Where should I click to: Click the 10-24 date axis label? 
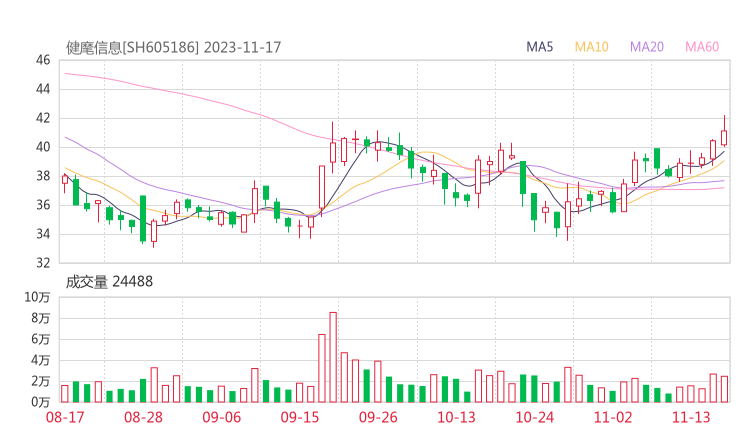click(534, 417)
